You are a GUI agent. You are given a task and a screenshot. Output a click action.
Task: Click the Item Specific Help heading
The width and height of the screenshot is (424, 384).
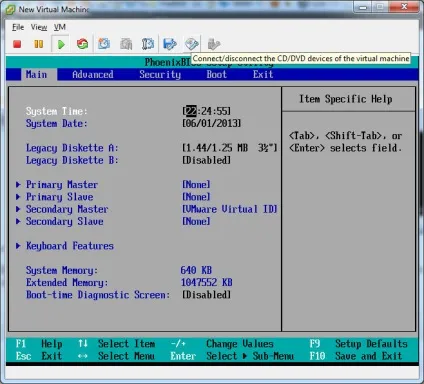[x=345, y=99]
